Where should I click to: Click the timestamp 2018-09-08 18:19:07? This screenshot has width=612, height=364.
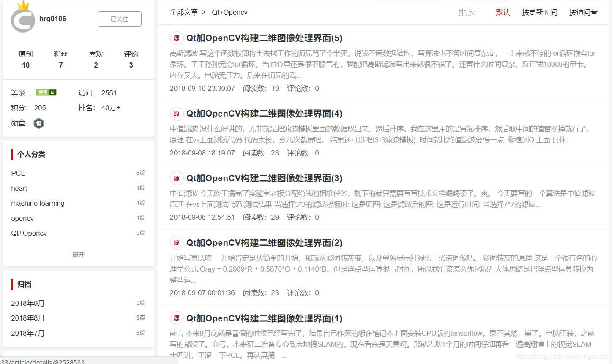[202, 153]
